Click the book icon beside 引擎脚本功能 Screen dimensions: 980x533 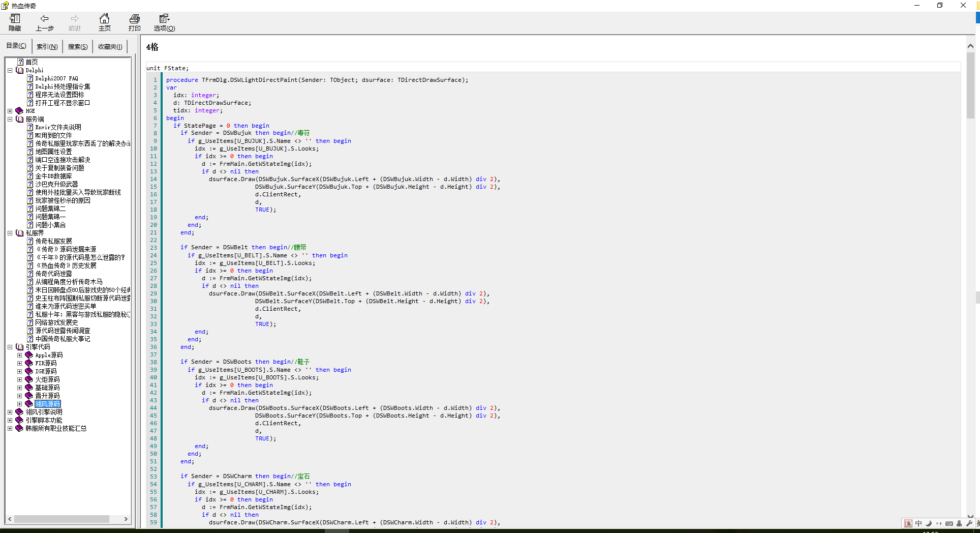[19, 420]
